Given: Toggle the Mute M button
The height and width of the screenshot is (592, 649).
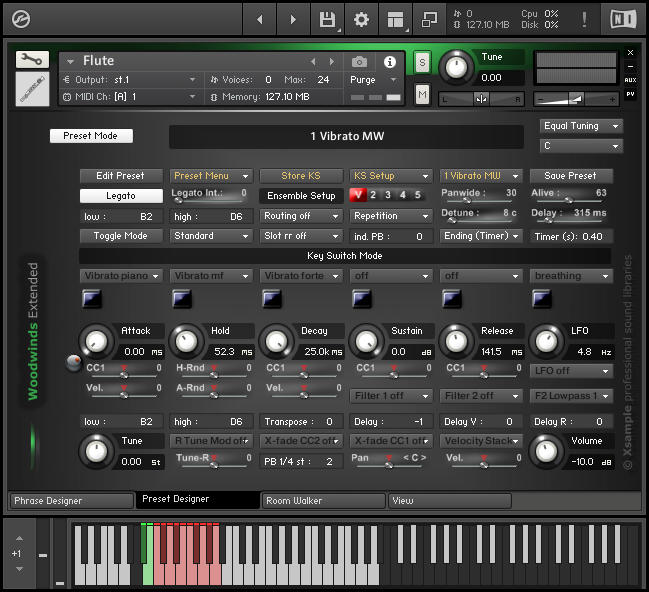Looking at the screenshot, I should 422,95.
